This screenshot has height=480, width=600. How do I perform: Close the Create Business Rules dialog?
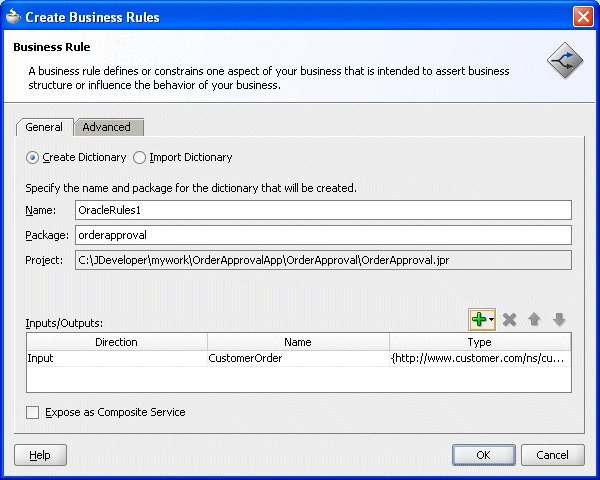pos(583,17)
